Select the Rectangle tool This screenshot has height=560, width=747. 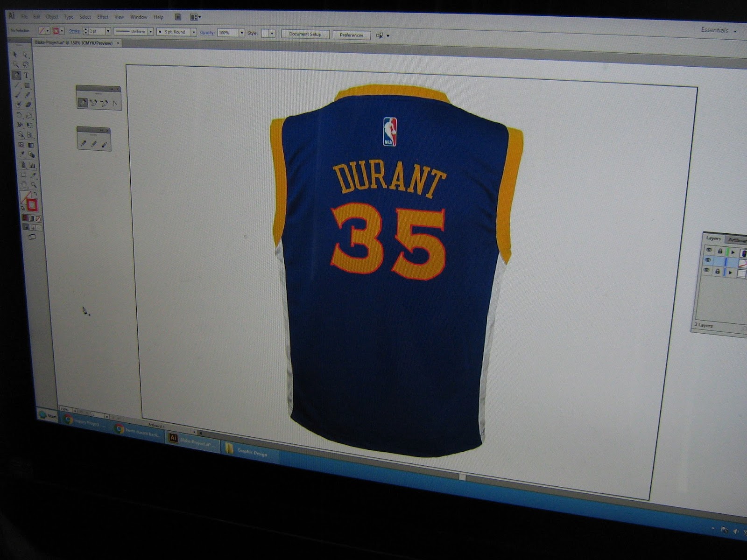[27, 85]
